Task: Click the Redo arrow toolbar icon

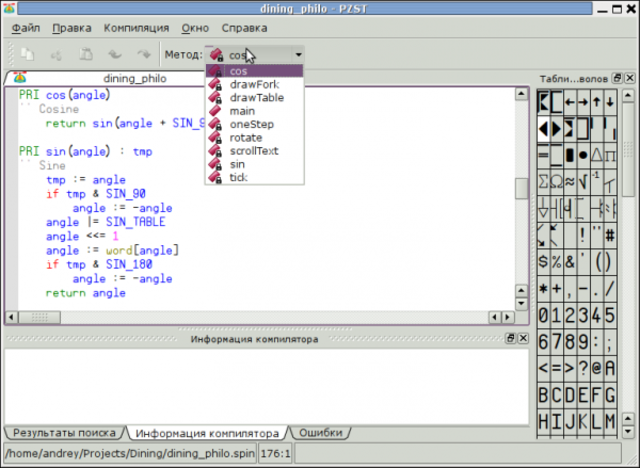Action: pyautogui.click(x=144, y=54)
